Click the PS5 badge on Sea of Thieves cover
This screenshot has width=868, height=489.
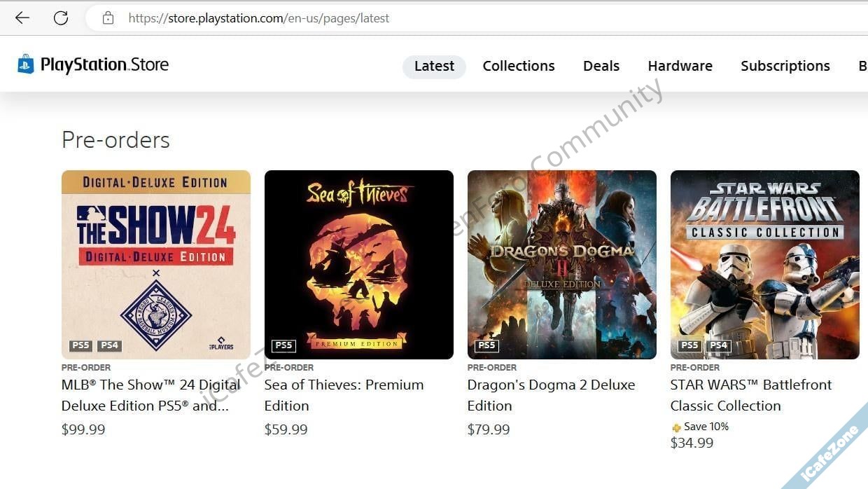click(283, 345)
